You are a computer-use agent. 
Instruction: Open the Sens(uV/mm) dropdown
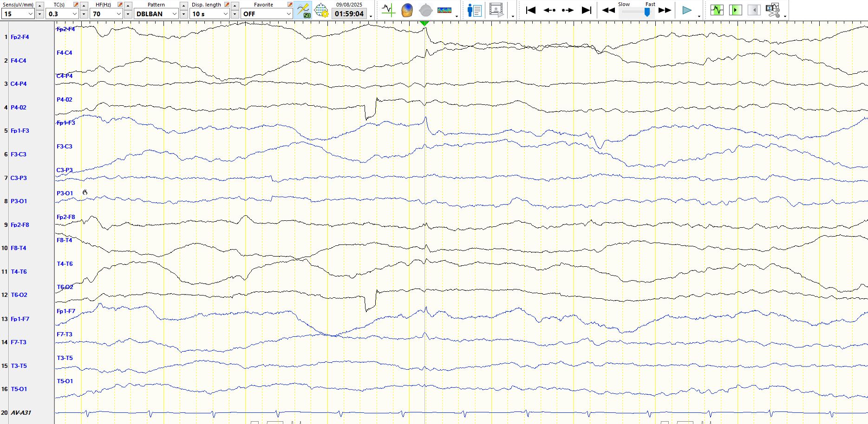[x=31, y=14]
